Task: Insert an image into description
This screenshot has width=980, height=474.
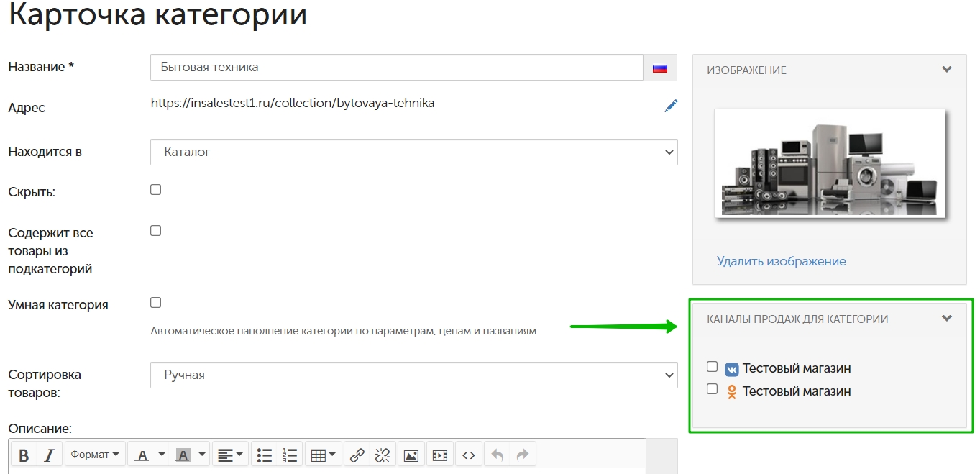Action: tap(411, 455)
